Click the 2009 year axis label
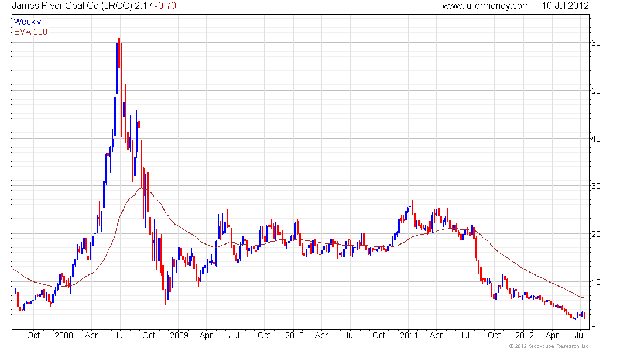The image size is (644, 351). coord(179,335)
